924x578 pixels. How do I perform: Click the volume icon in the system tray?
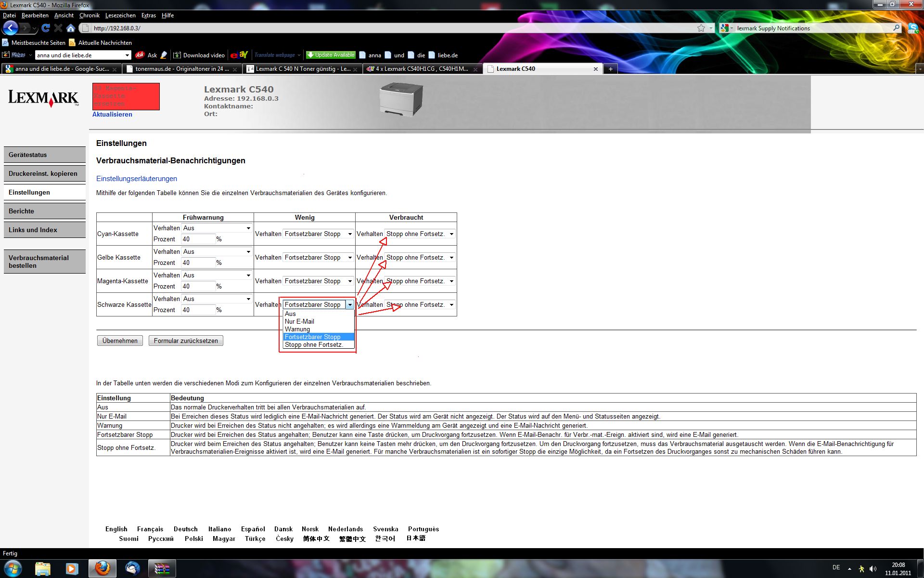(873, 569)
